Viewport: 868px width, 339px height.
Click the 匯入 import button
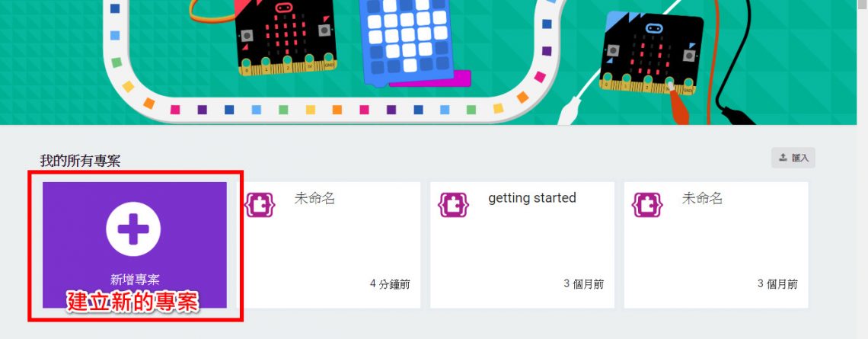tap(793, 158)
